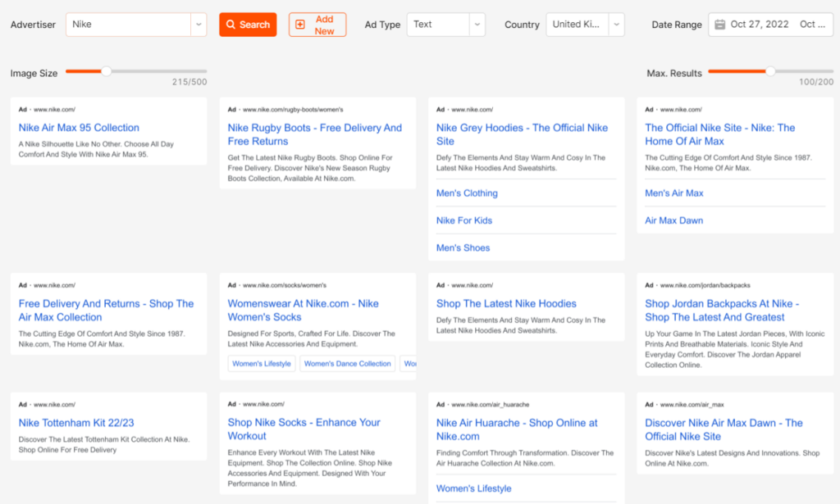Open Shop The Latest Nike Hoodies ad
Image resolution: width=840 pixels, height=504 pixels.
coord(506,304)
